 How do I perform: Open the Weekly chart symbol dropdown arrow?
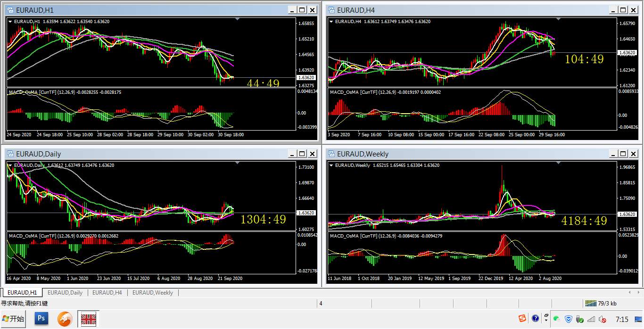[x=331, y=165]
